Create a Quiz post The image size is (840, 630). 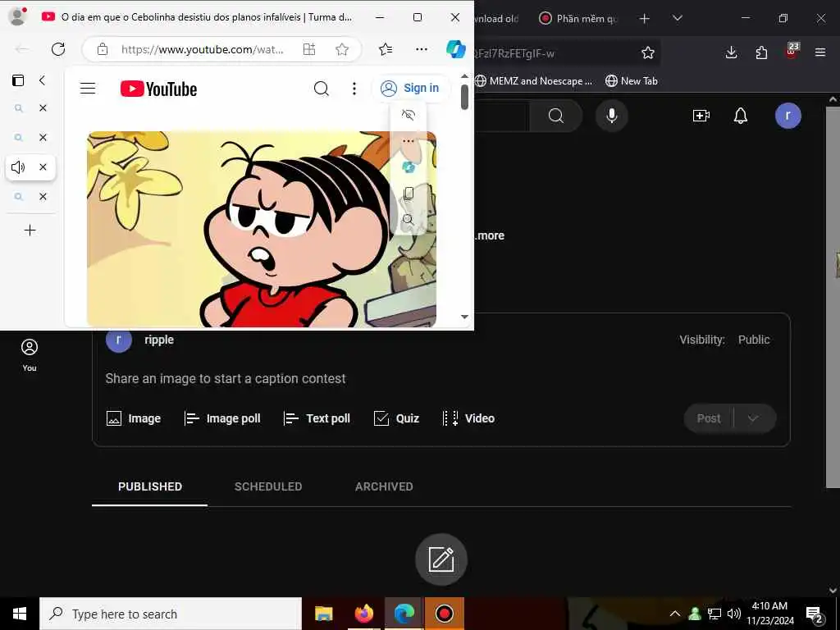396,418
